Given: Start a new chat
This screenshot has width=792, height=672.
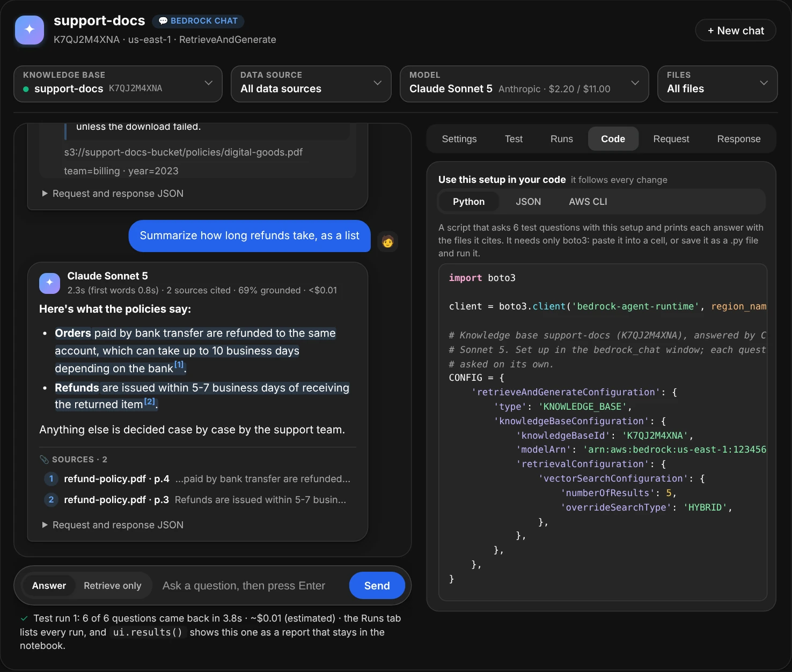Looking at the screenshot, I should tap(736, 31).
